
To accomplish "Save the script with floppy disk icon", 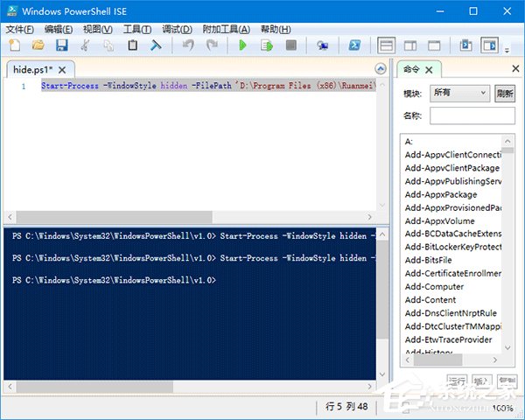I will (61, 45).
